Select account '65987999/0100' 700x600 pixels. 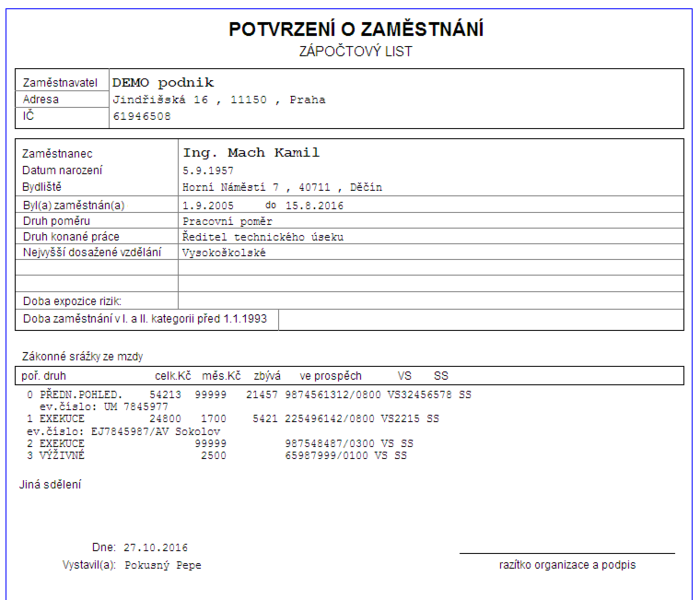click(327, 456)
